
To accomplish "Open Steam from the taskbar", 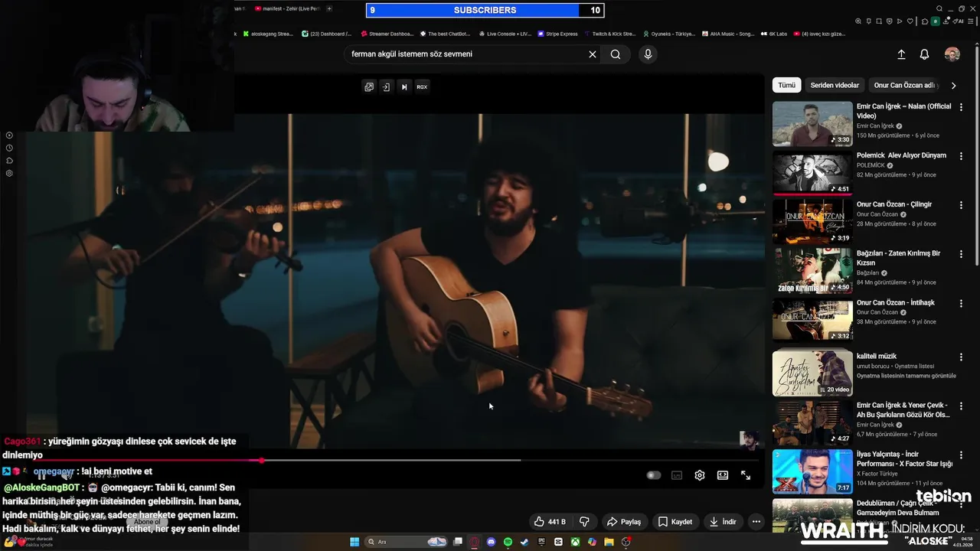I will click(x=524, y=542).
